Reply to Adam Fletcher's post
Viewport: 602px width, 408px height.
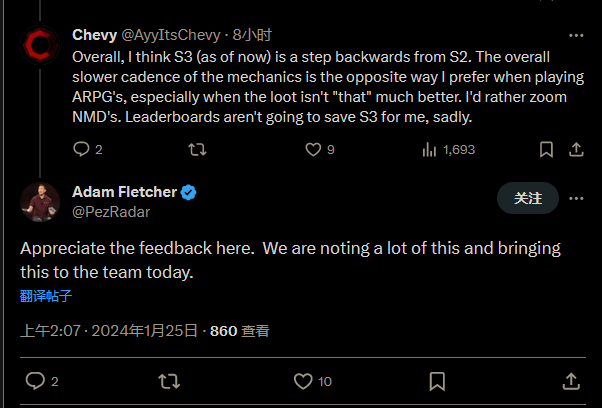click(x=35, y=381)
